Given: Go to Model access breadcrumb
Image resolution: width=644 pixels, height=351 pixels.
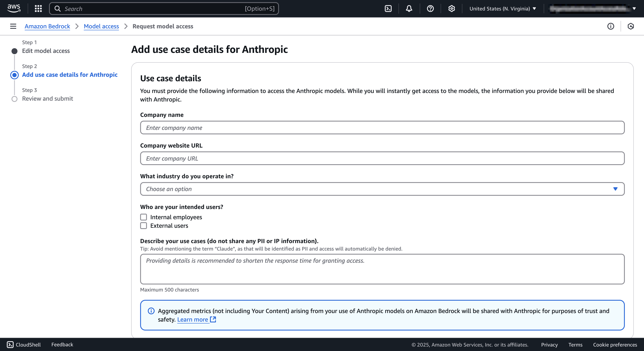Looking at the screenshot, I should click(x=101, y=26).
